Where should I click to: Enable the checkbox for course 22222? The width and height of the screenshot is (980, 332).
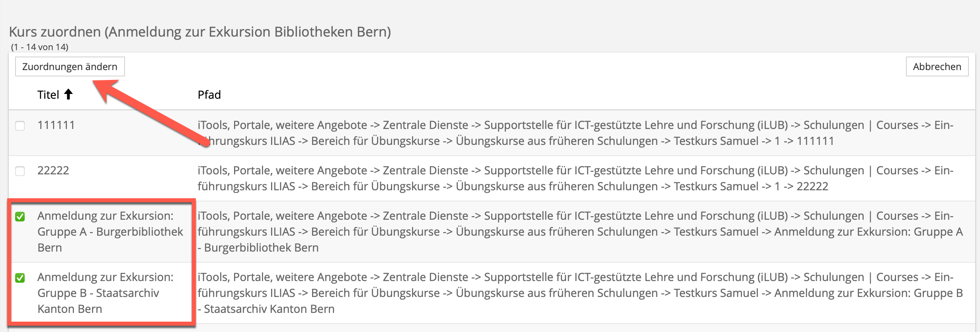(x=20, y=171)
